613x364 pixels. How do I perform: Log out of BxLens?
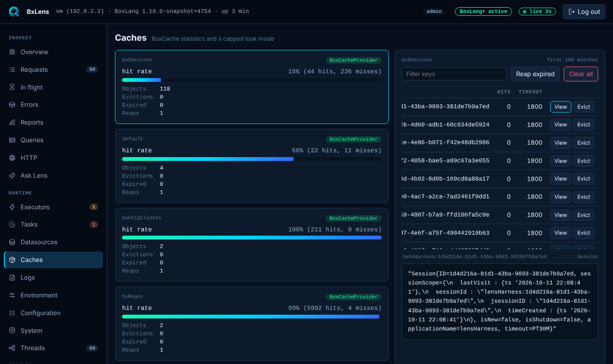[584, 11]
